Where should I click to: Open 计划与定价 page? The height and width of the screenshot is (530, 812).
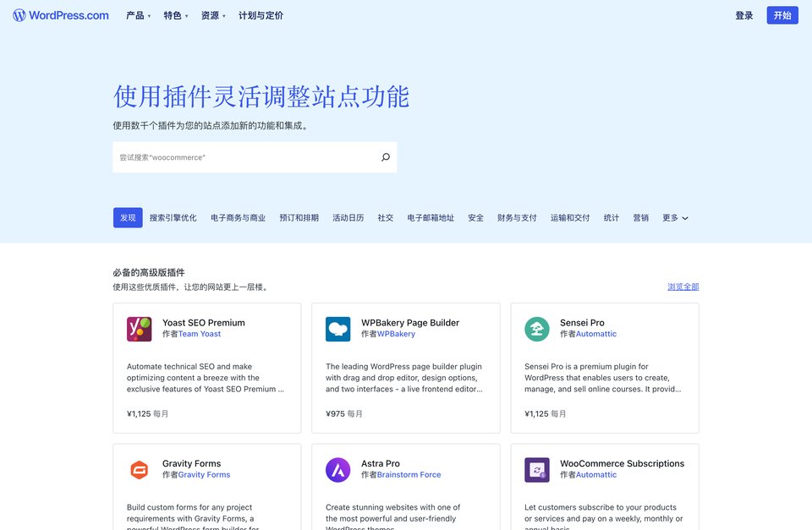[x=261, y=15]
